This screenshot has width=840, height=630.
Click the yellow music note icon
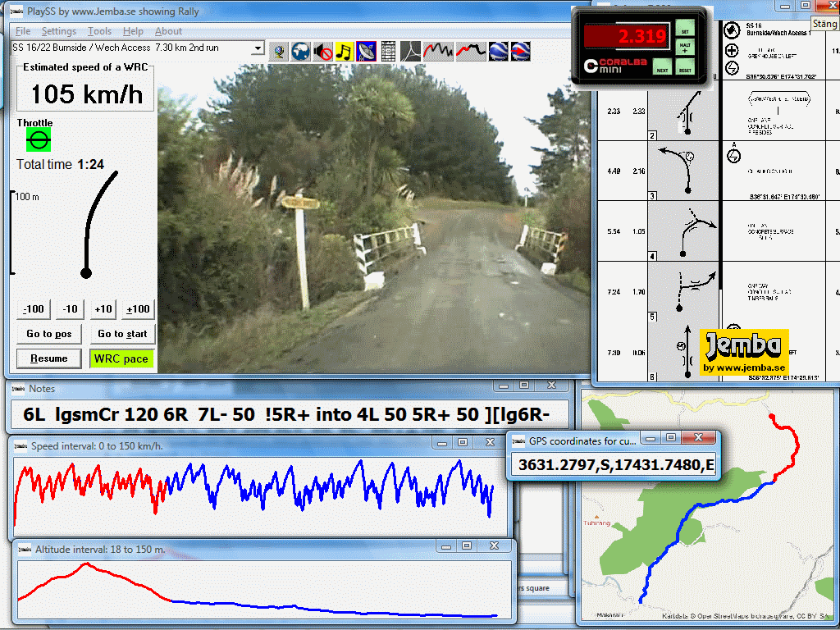(345, 52)
